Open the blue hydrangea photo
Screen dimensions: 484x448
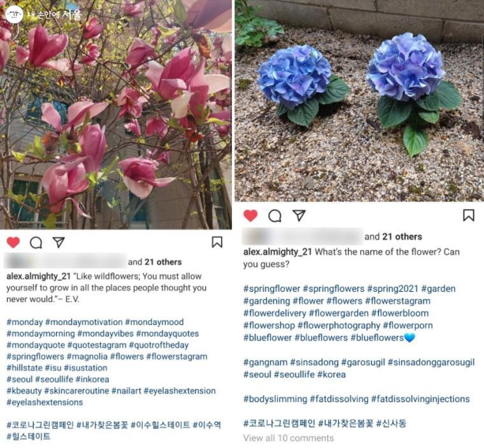pos(359,101)
